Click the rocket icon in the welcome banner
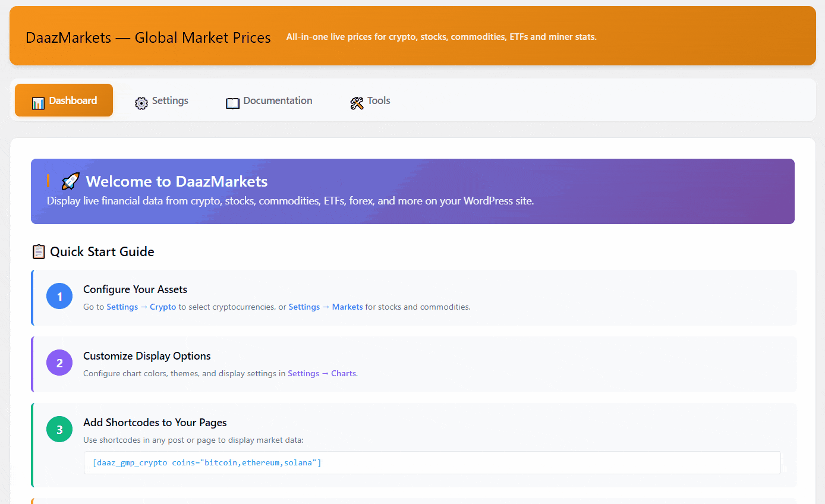Image resolution: width=825 pixels, height=504 pixels. tap(70, 180)
